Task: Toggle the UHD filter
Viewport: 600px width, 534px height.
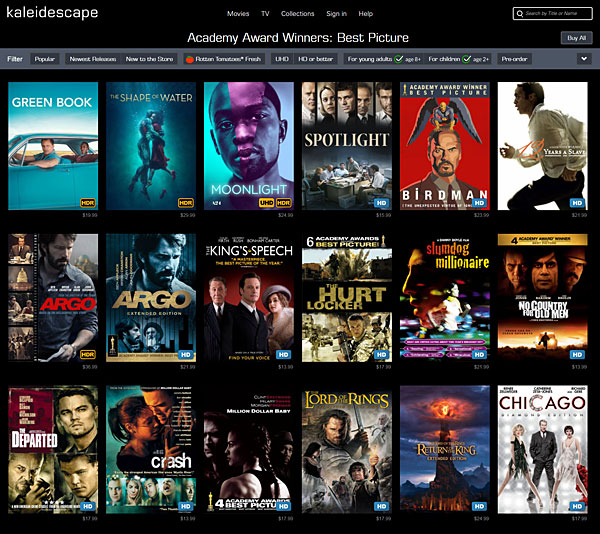Action: tap(282, 59)
